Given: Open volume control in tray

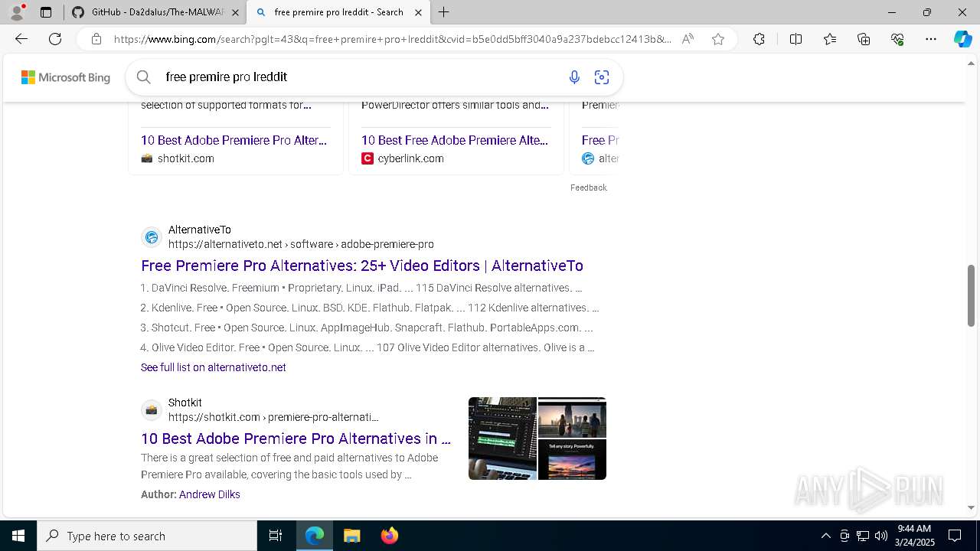Looking at the screenshot, I should coord(881,536).
